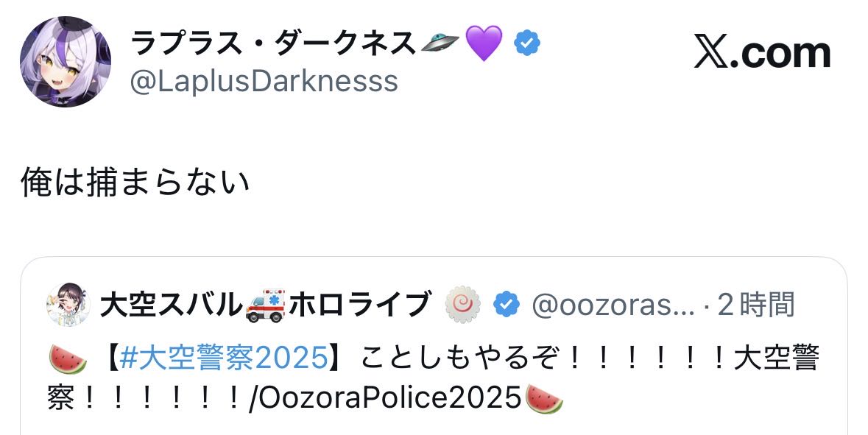Open the #大空警察2025 hashtag
Viewport: 868px width, 435px height.
pyautogui.click(x=223, y=357)
